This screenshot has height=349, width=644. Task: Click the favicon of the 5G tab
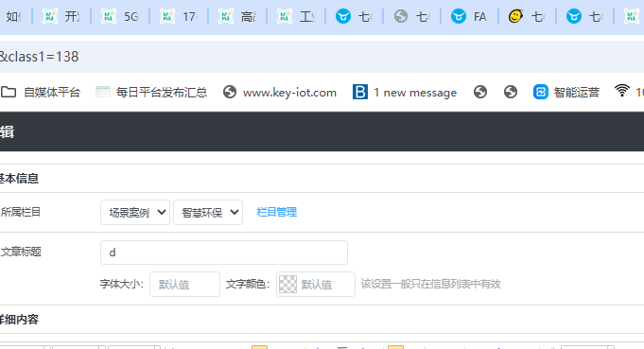109,16
